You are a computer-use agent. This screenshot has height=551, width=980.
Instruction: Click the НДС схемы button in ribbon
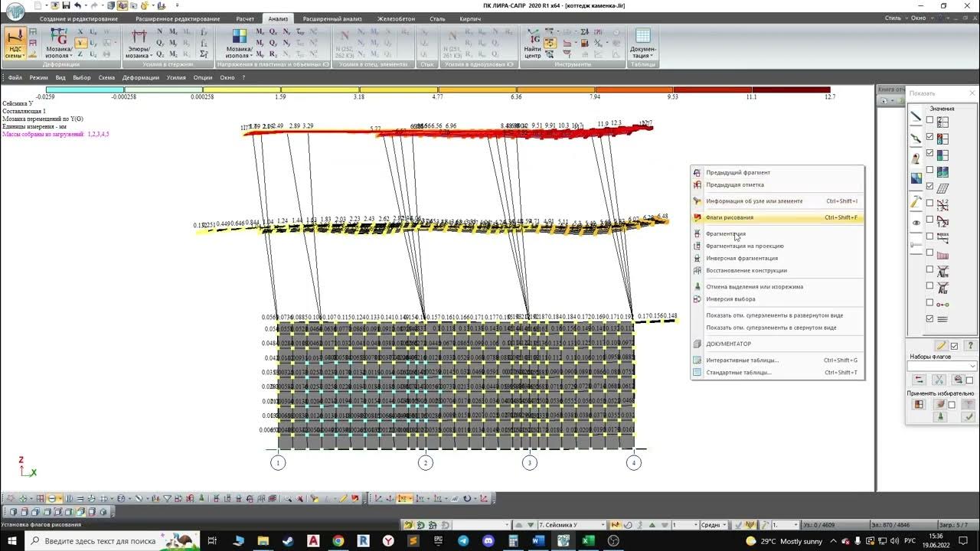15,44
